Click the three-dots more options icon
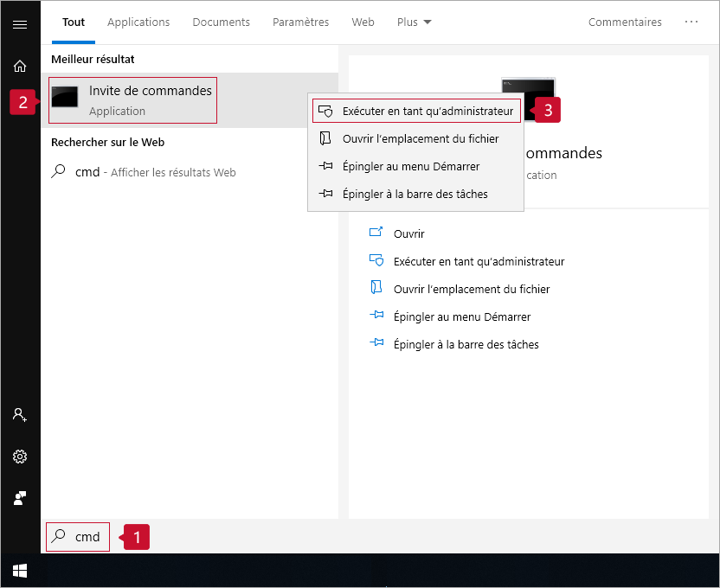Screen dimensions: 720x588 click(x=691, y=22)
